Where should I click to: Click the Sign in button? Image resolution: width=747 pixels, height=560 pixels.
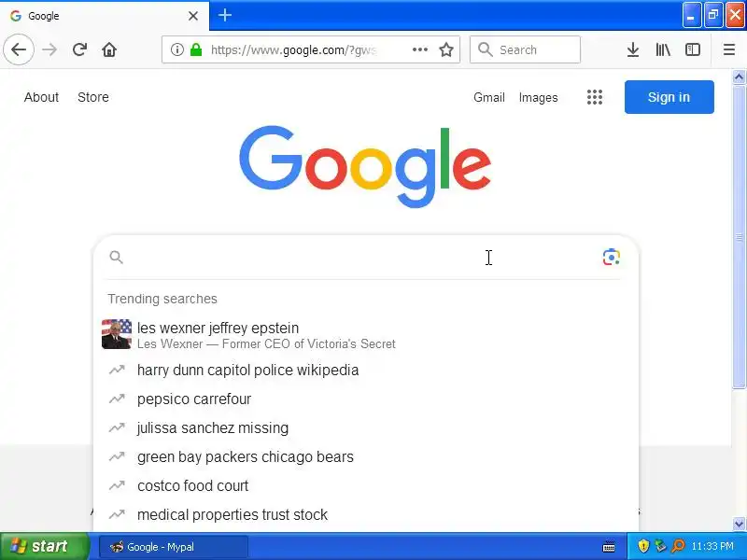coord(669,97)
